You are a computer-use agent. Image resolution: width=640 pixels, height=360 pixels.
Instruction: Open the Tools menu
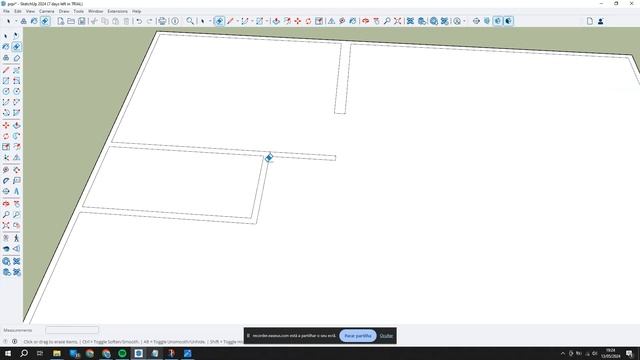pos(79,11)
